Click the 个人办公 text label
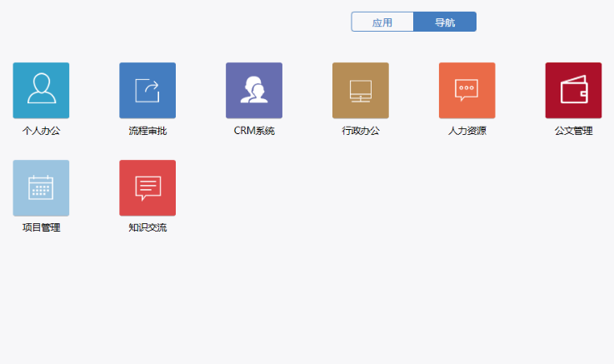This screenshot has width=614, height=364. [x=41, y=131]
